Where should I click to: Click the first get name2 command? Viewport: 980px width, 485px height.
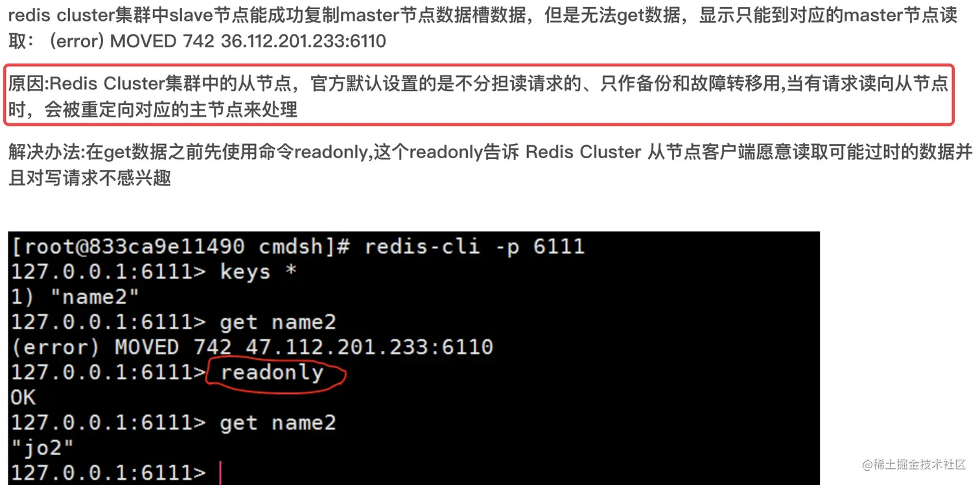[x=278, y=322]
